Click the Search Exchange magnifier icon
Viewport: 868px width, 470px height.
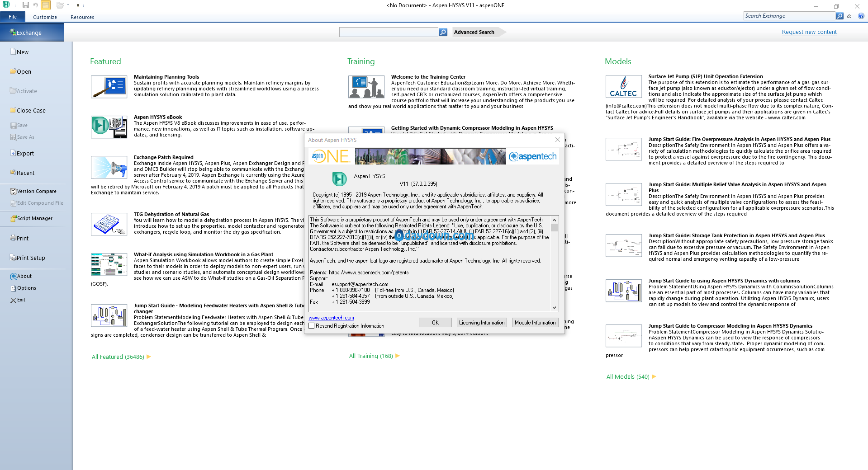pos(840,16)
